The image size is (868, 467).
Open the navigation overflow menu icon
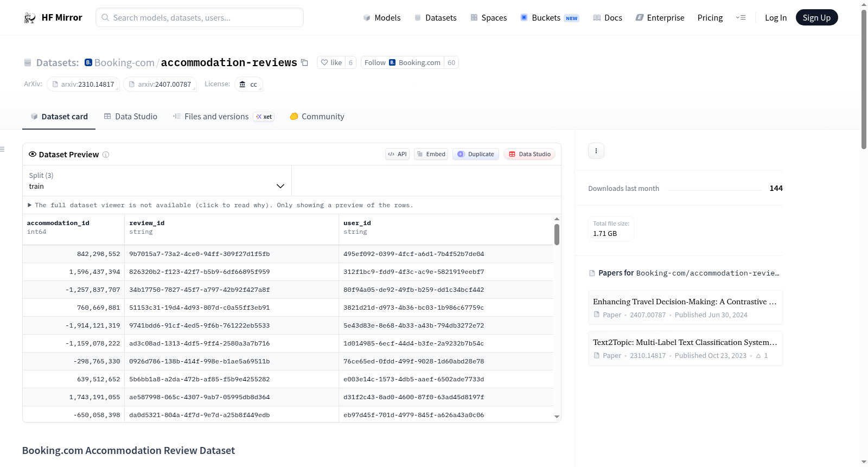pyautogui.click(x=741, y=17)
